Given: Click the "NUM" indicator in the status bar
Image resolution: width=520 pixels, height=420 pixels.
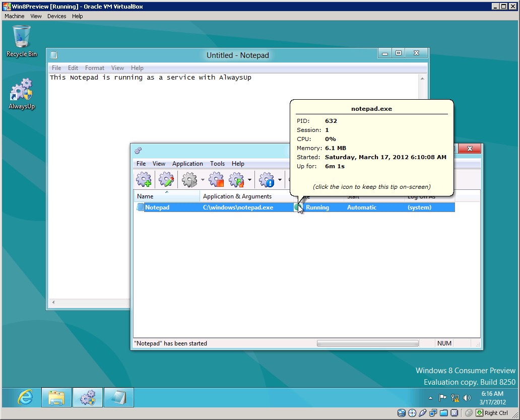Looking at the screenshot, I should coord(444,343).
